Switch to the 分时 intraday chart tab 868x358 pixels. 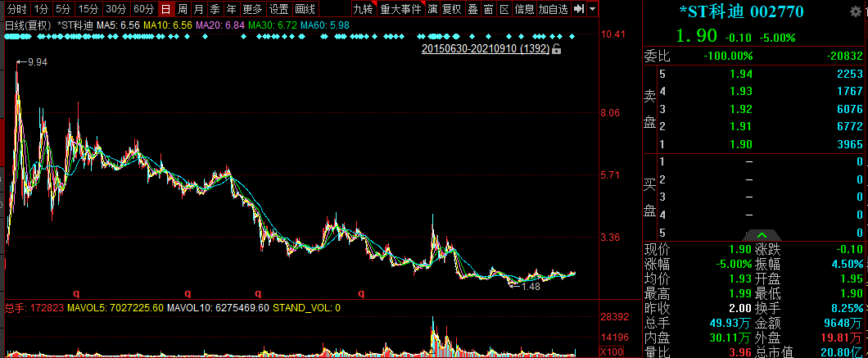point(16,9)
